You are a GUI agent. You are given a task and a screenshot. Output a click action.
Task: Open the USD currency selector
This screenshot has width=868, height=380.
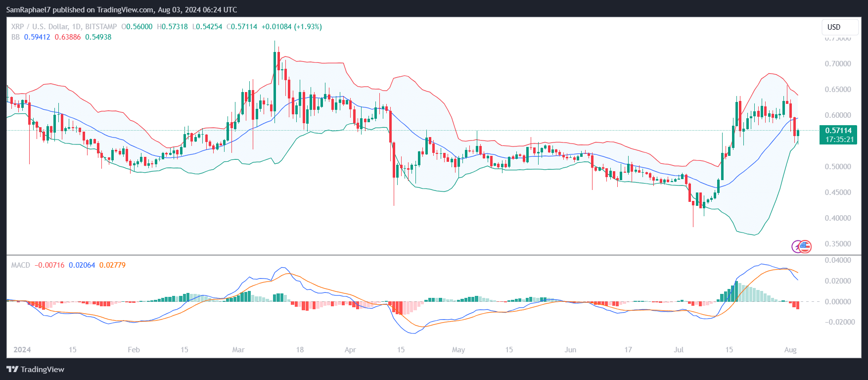(x=840, y=27)
